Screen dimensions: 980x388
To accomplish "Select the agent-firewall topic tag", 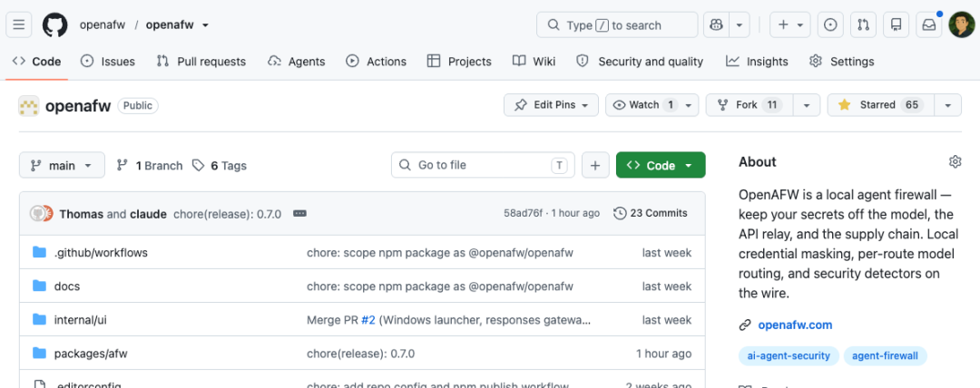I will (885, 356).
